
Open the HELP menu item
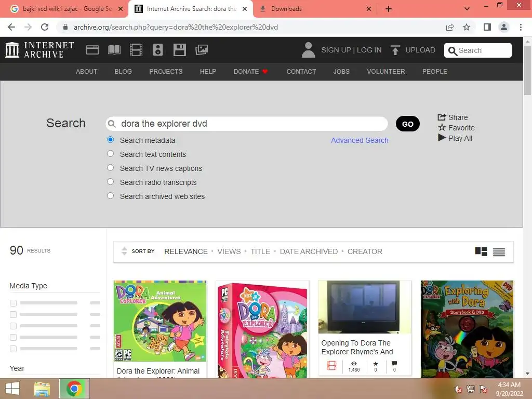208,72
